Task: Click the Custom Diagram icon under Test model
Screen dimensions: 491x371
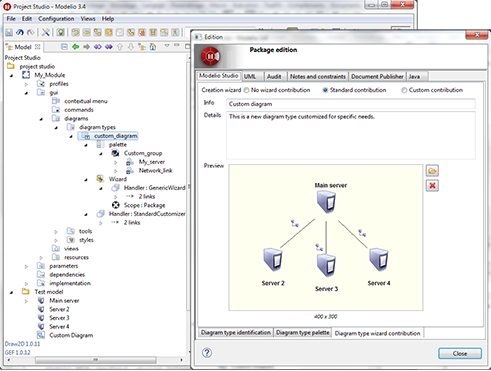Action: tap(41, 335)
